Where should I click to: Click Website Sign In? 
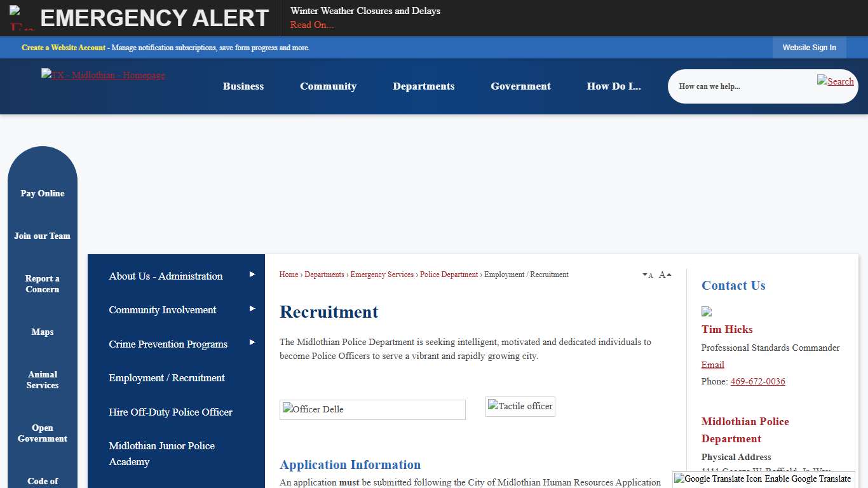coord(809,47)
